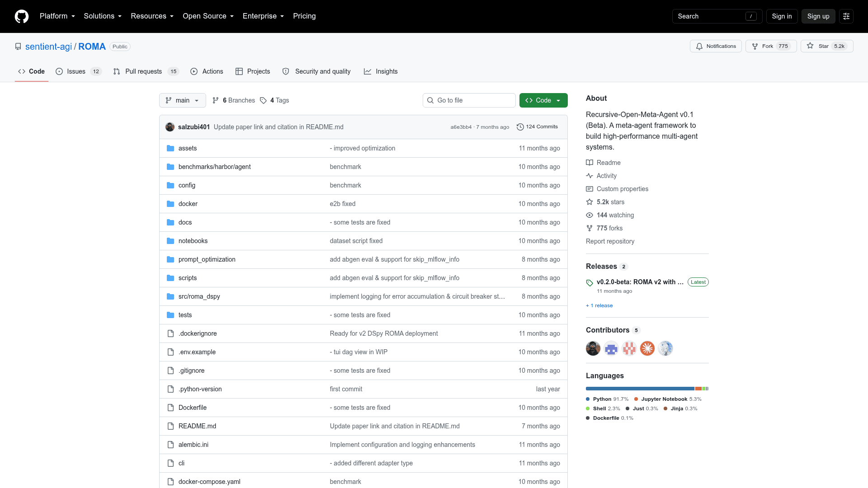Click the Custom properties icon

(x=590, y=189)
